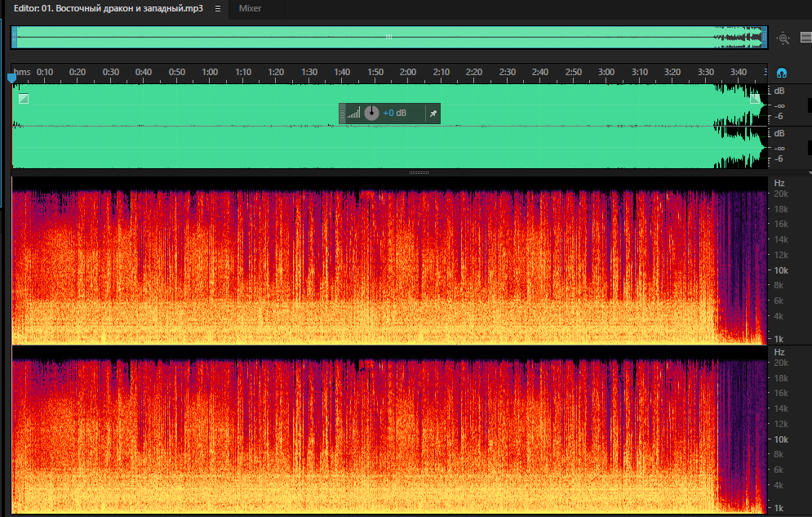812x517 pixels.
Task: Click the pin icon on the volume HUD
Action: point(433,114)
